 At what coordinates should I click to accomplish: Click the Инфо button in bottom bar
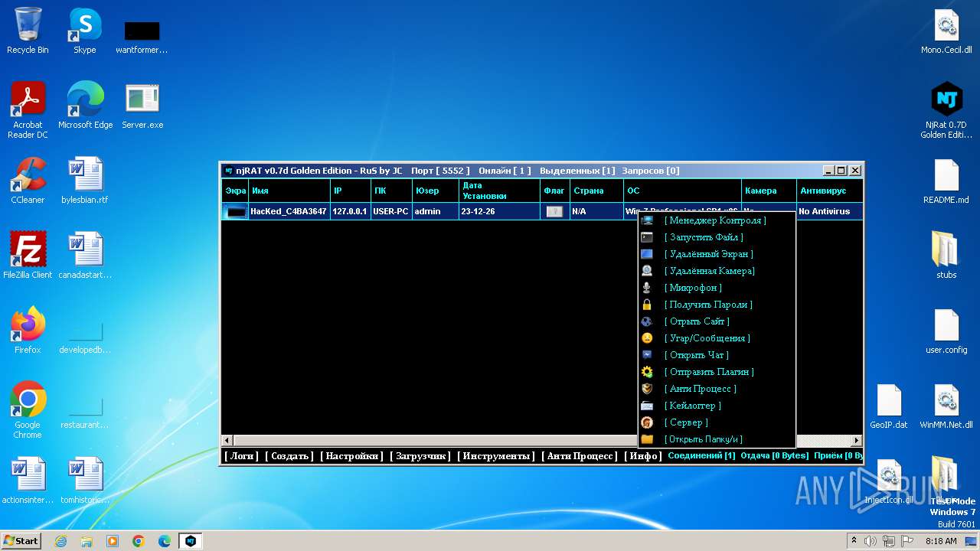(643, 456)
